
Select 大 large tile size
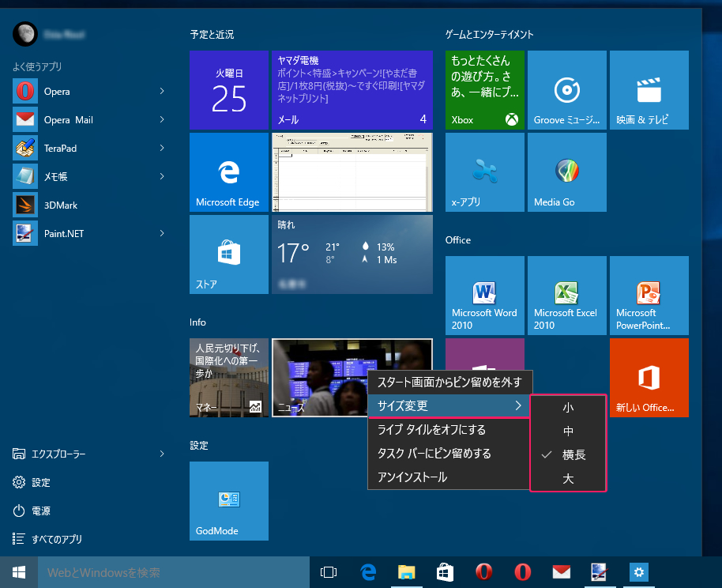pos(568,478)
